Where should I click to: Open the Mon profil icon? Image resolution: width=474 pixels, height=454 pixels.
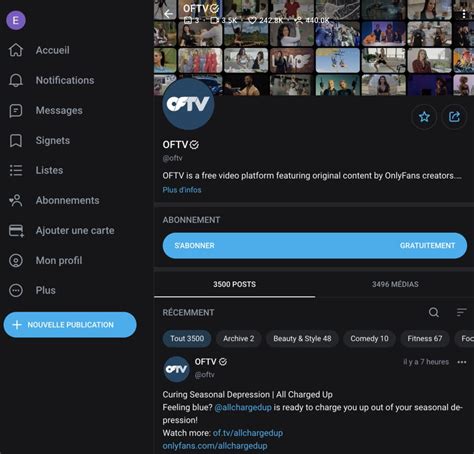[16, 260]
